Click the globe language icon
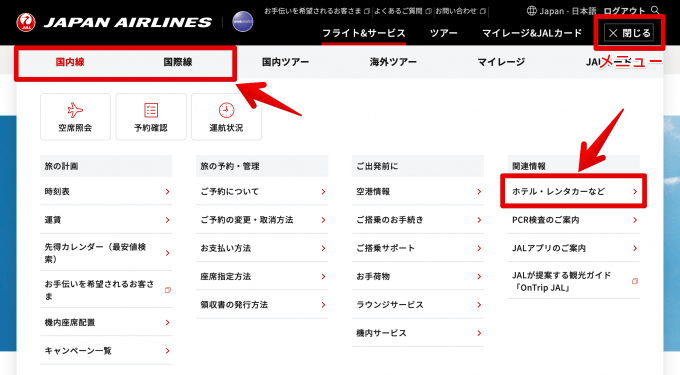The image size is (680, 375). pos(531,11)
